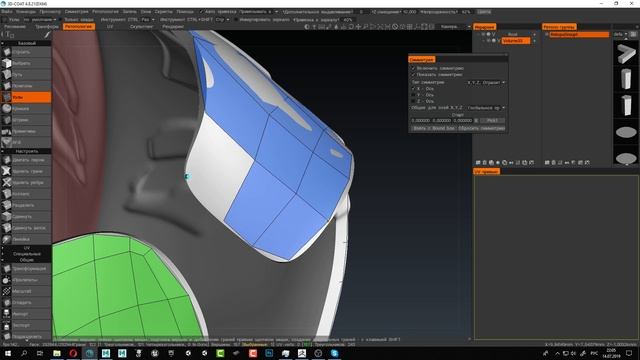This screenshot has width=640, height=360.
Task: Select the L-shaped primitive thumbnail
Action: point(626,54)
